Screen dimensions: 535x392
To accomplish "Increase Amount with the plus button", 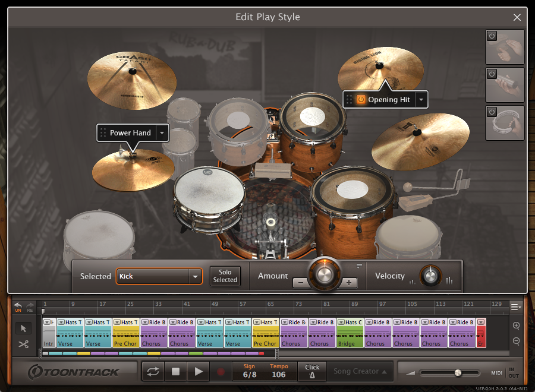I will point(349,283).
